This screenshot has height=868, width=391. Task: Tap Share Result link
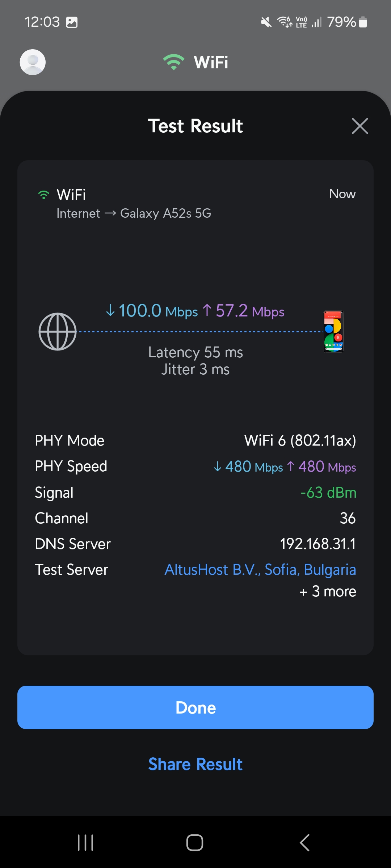195,764
